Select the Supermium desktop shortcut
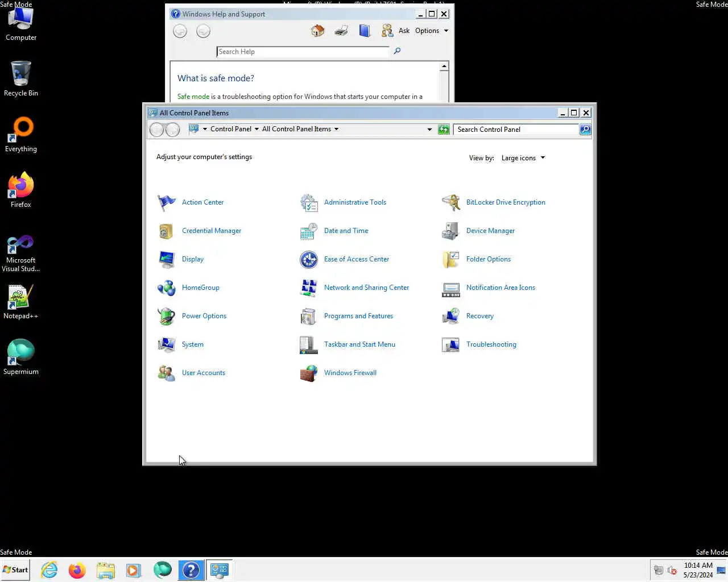The height and width of the screenshot is (582, 728). tap(21, 357)
